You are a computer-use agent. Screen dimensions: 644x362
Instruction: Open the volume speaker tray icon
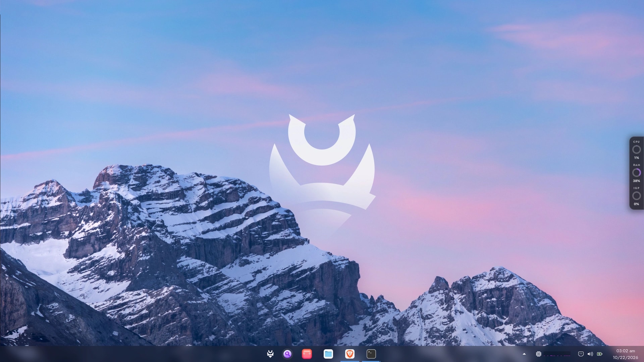tap(590, 354)
